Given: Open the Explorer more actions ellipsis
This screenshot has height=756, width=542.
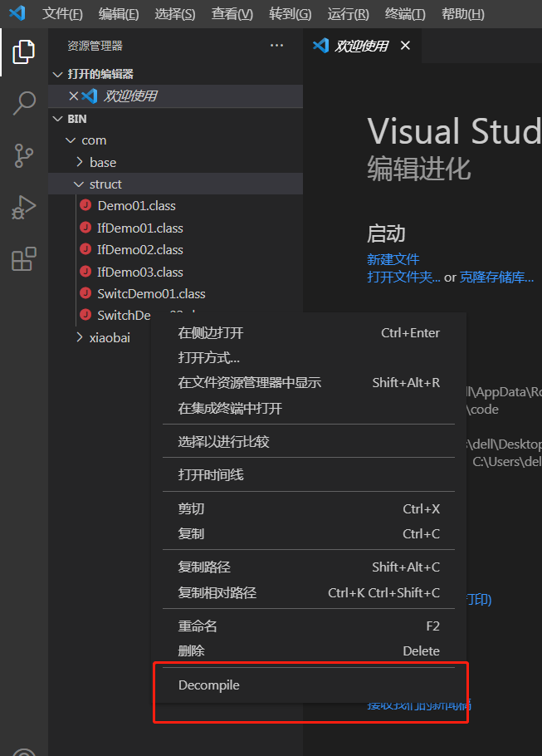Looking at the screenshot, I should coord(276,47).
